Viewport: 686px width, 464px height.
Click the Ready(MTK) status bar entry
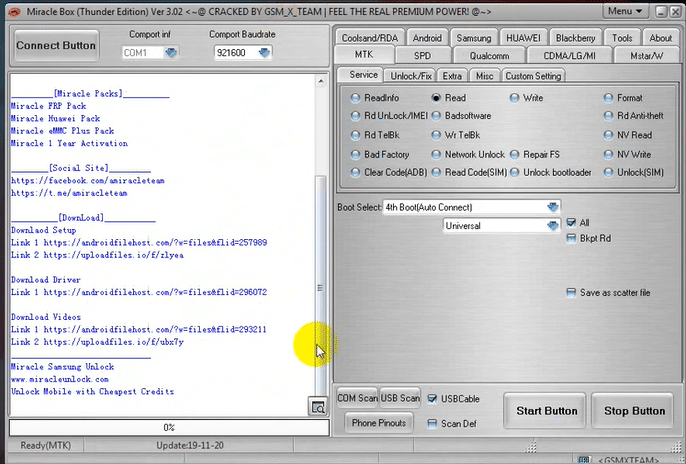[46, 446]
